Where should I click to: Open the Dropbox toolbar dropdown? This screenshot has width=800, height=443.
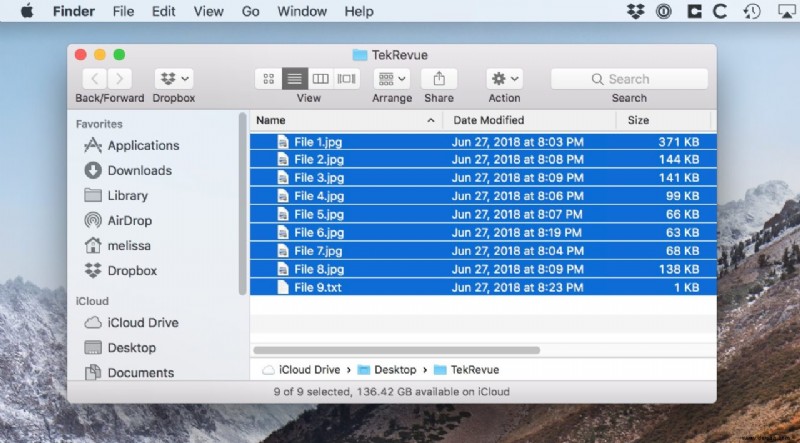174,79
